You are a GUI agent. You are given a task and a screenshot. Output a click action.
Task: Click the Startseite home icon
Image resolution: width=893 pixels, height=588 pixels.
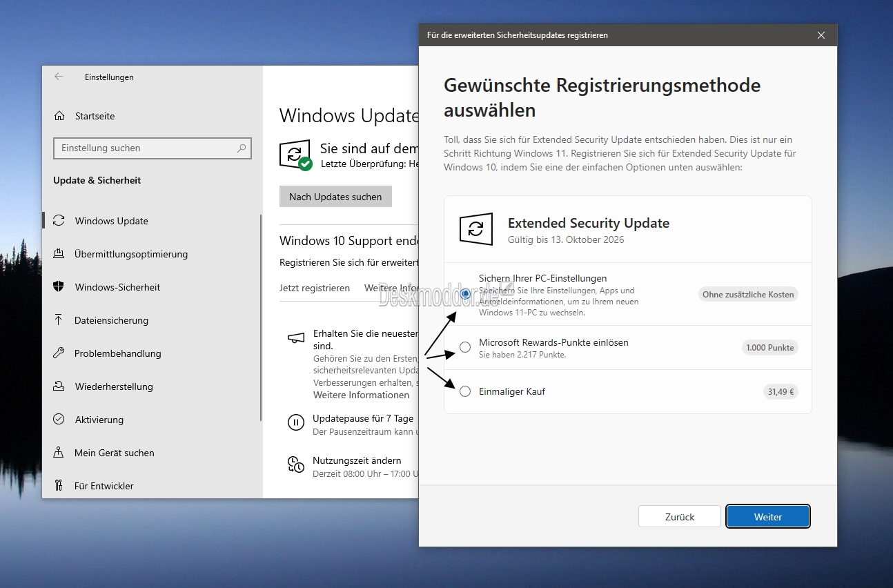click(59, 116)
